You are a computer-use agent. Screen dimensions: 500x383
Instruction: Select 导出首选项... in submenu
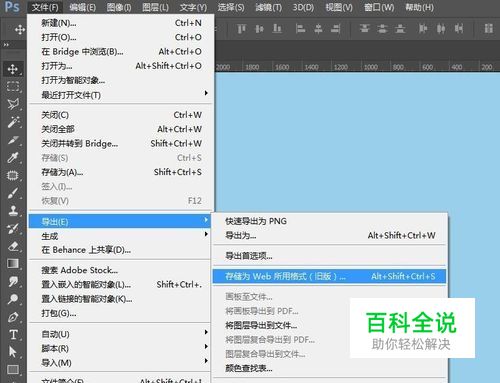329,256
